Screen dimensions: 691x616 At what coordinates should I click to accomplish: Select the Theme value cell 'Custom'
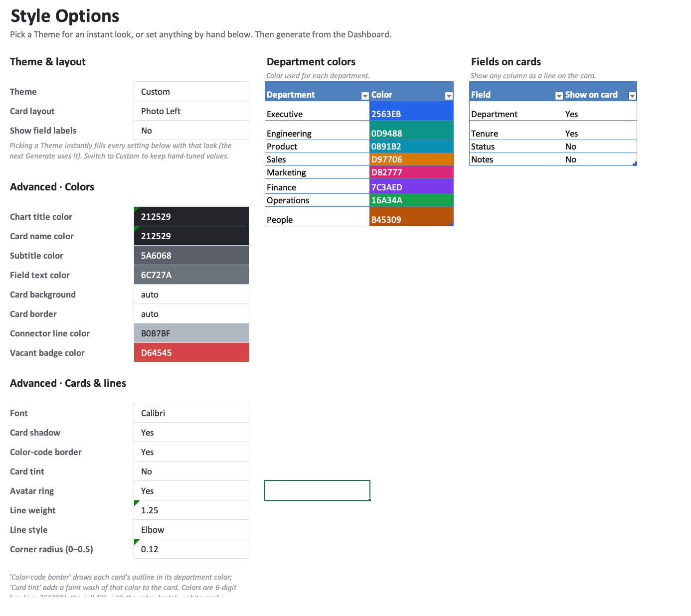point(191,91)
